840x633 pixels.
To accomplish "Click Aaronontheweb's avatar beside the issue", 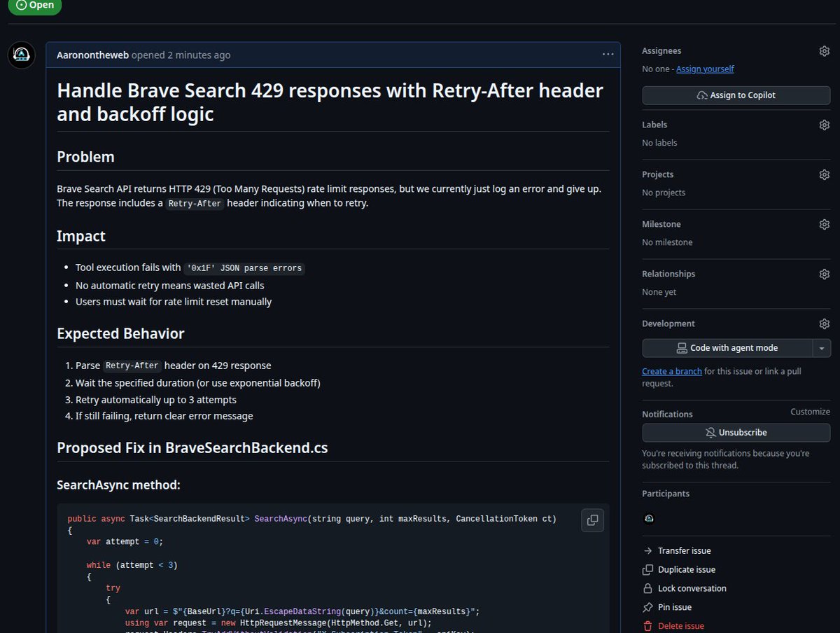I will coord(22,55).
